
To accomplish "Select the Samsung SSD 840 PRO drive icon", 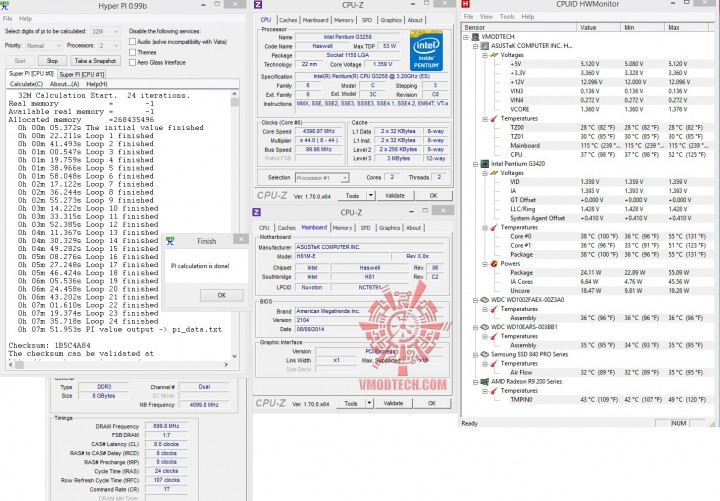I will click(x=484, y=355).
